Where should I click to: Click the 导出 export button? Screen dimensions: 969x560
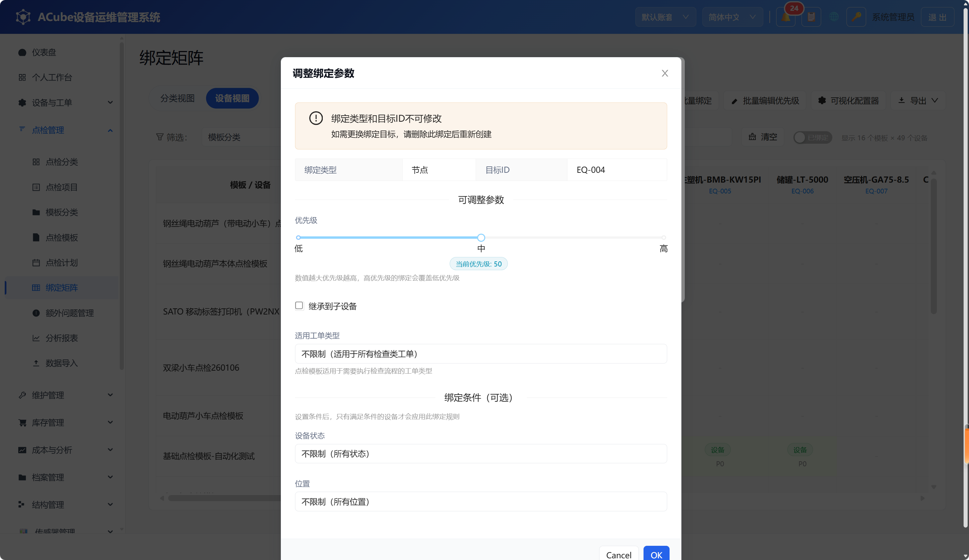[x=918, y=101]
